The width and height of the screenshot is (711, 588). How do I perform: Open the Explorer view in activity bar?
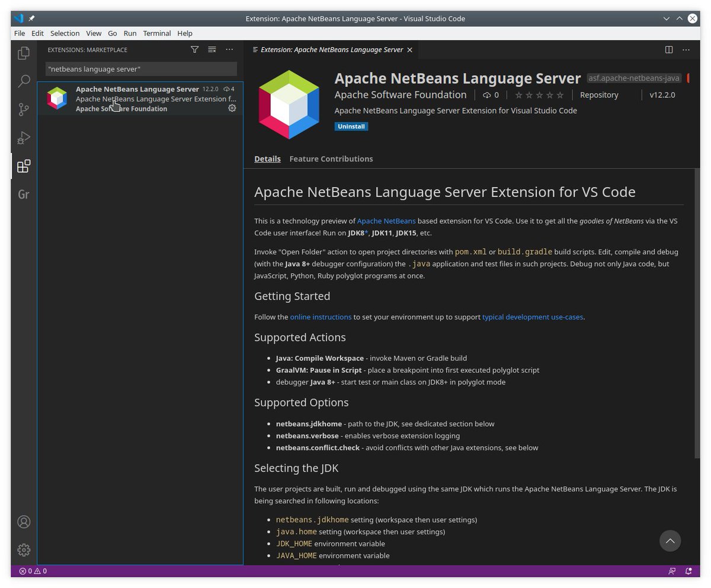pos(24,53)
